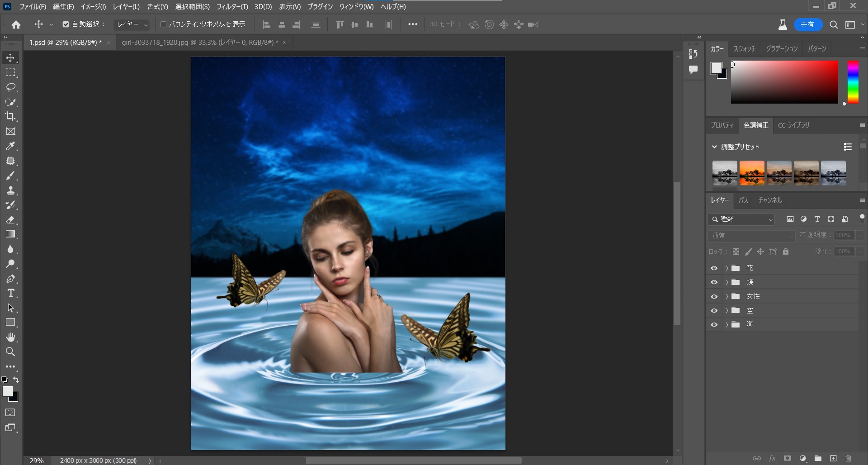Select the Gradient tool
This screenshot has height=465, width=868.
click(10, 234)
